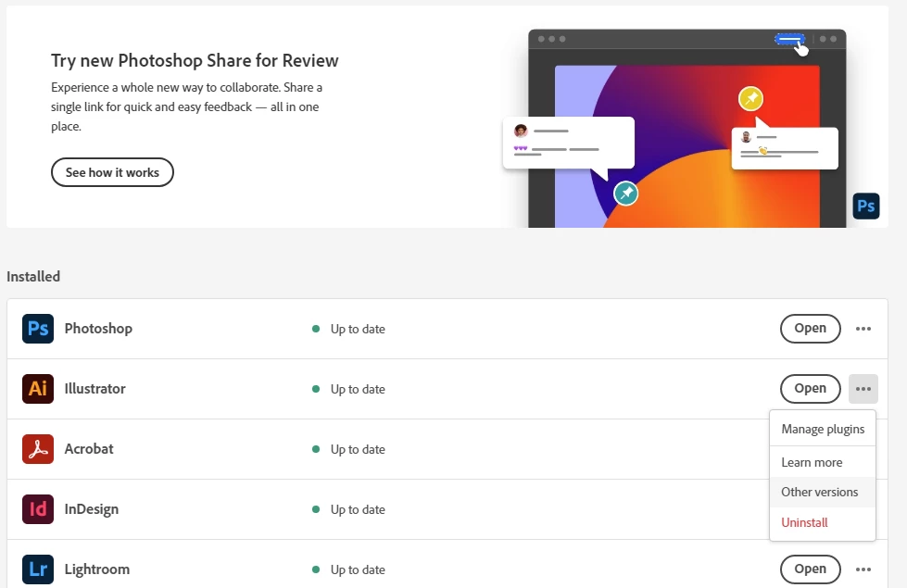Click InDesign's Up to date status
Viewport: 907px width, 588px height.
pyautogui.click(x=358, y=509)
